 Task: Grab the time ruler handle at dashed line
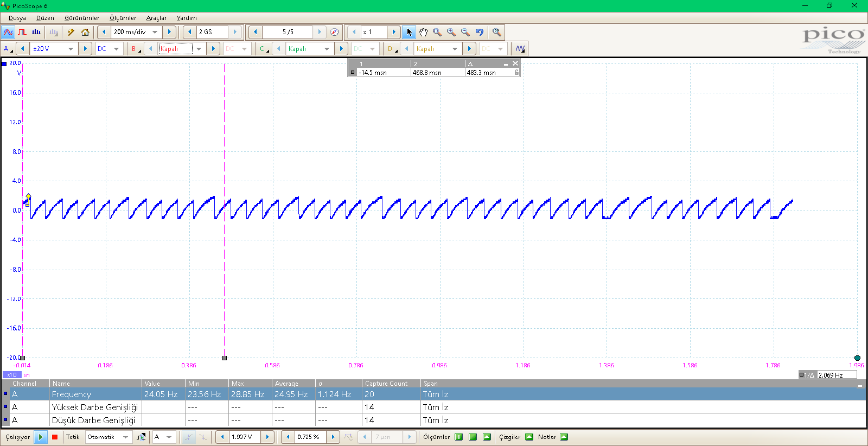pos(225,358)
